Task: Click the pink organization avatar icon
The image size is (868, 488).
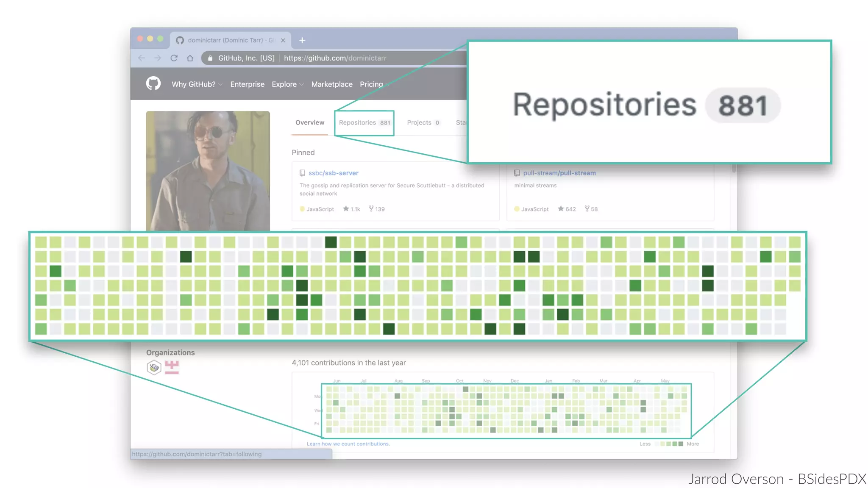Action: (x=172, y=367)
